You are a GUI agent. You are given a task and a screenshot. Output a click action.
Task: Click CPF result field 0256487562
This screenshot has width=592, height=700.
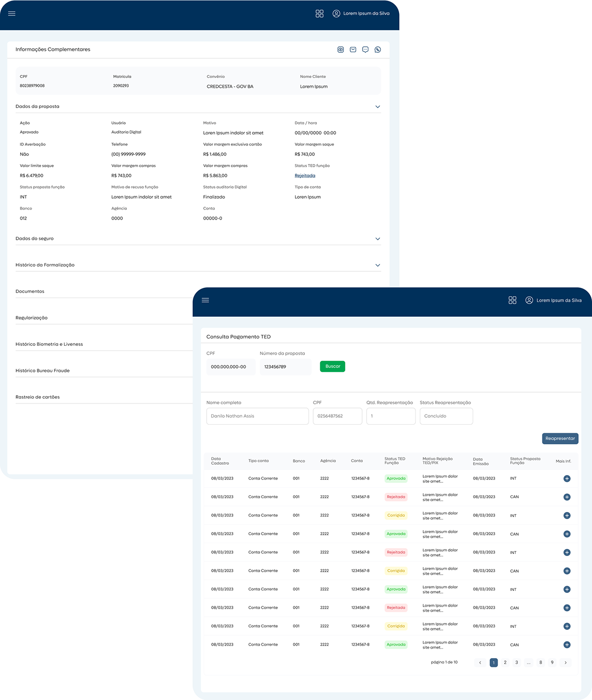pyautogui.click(x=337, y=416)
